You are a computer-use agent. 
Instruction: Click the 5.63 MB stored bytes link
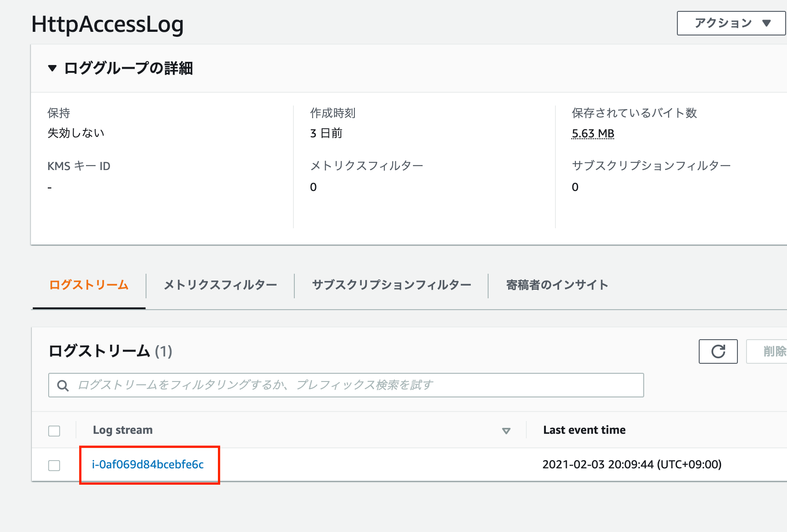click(x=592, y=133)
